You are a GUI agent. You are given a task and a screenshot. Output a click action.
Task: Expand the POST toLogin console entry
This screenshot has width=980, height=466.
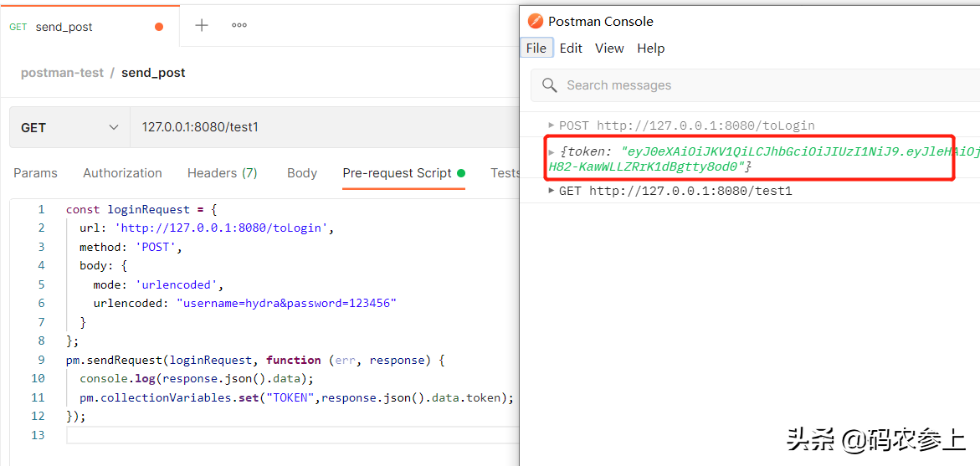tap(552, 125)
